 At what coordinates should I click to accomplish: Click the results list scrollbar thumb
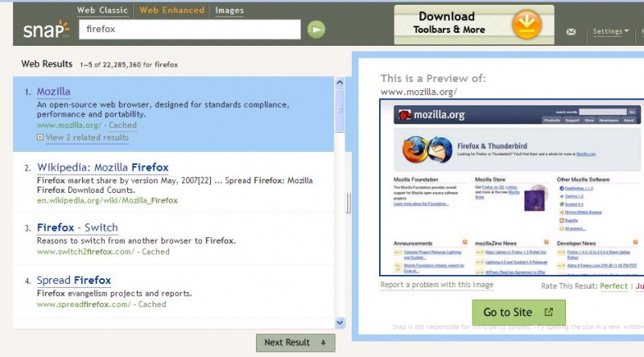point(340,110)
